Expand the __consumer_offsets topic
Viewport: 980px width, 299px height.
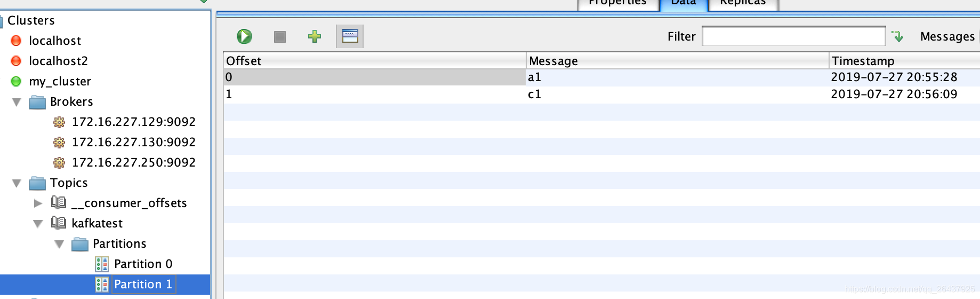38,203
